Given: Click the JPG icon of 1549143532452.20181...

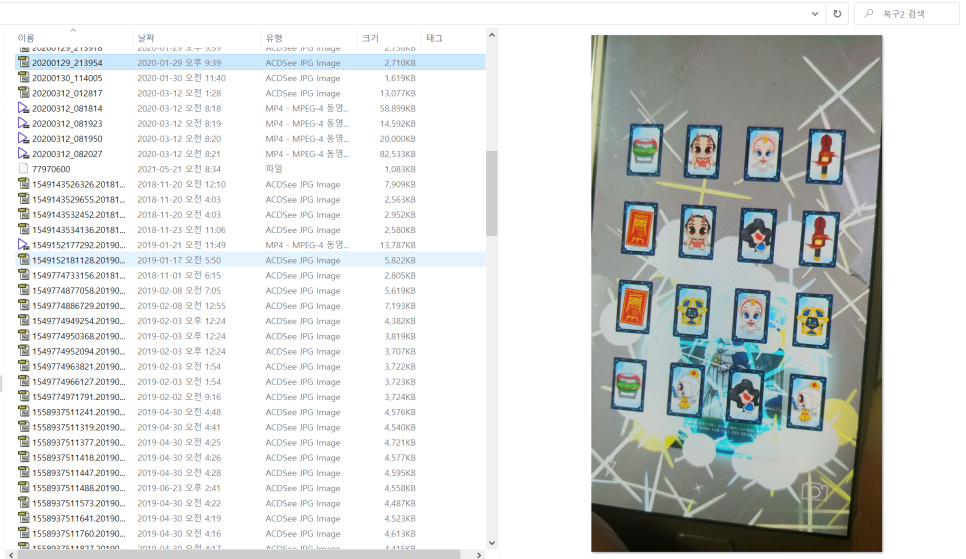Looking at the screenshot, I should tap(23, 214).
